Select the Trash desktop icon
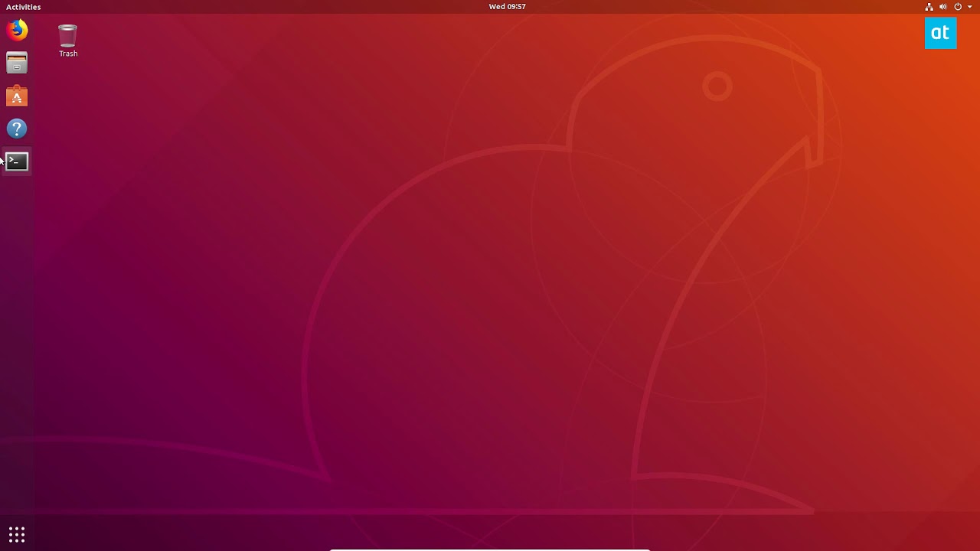The image size is (980, 551). pyautogui.click(x=68, y=41)
